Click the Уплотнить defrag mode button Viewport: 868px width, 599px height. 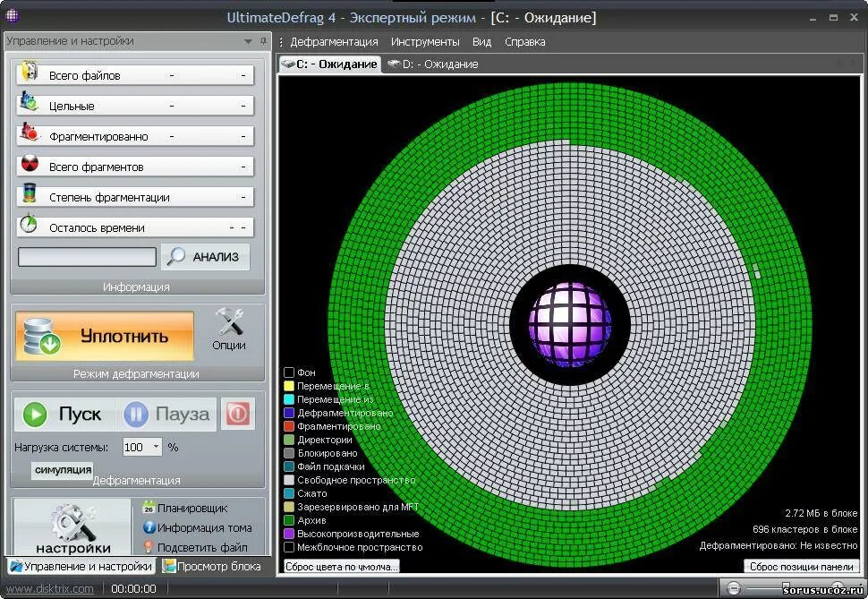pos(105,336)
